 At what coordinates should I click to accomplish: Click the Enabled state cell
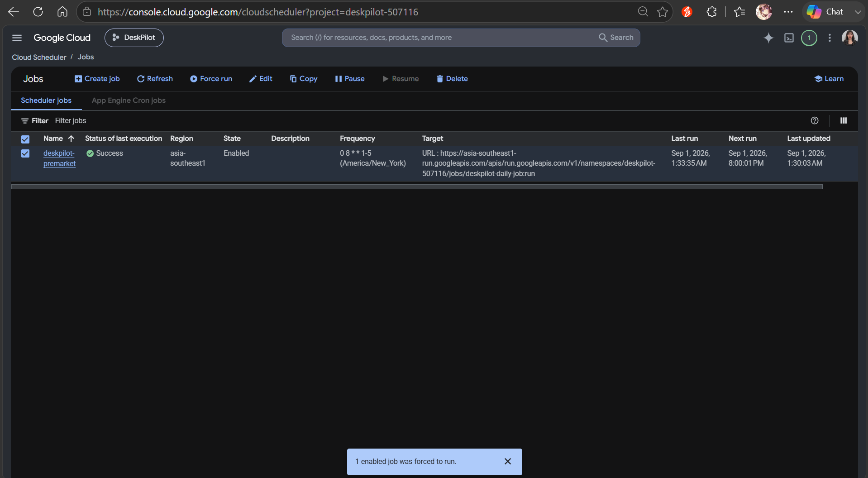[x=236, y=153]
